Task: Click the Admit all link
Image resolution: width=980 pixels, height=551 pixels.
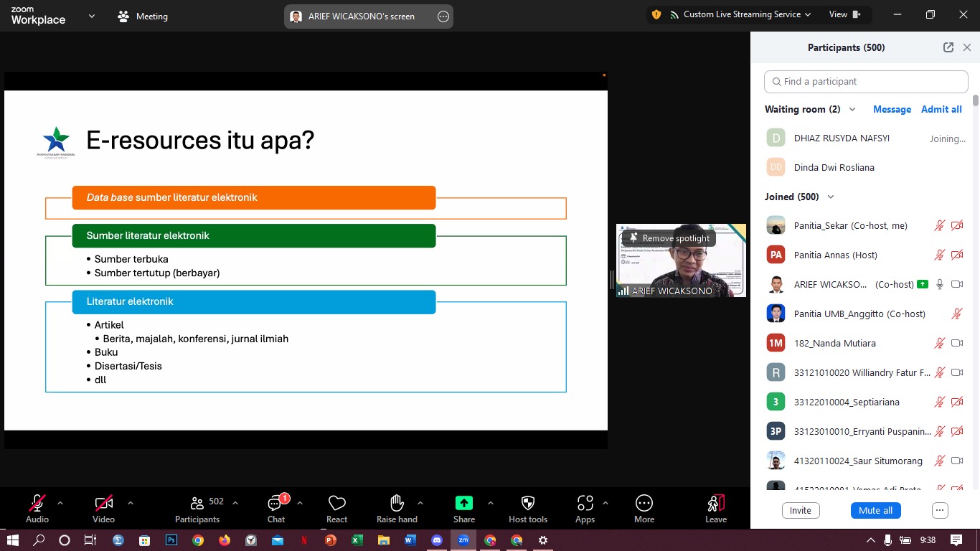Action: click(941, 110)
